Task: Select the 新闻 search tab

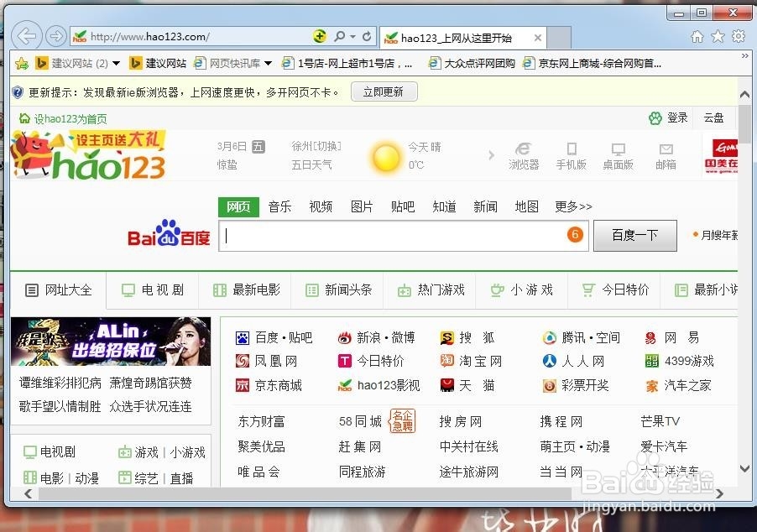Action: tap(486, 206)
